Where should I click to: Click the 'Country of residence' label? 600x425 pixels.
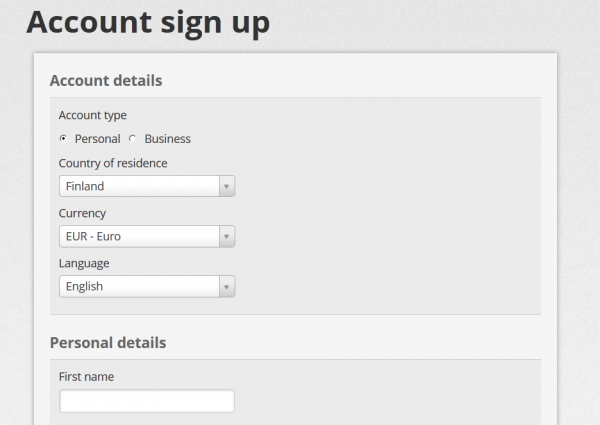(x=113, y=163)
